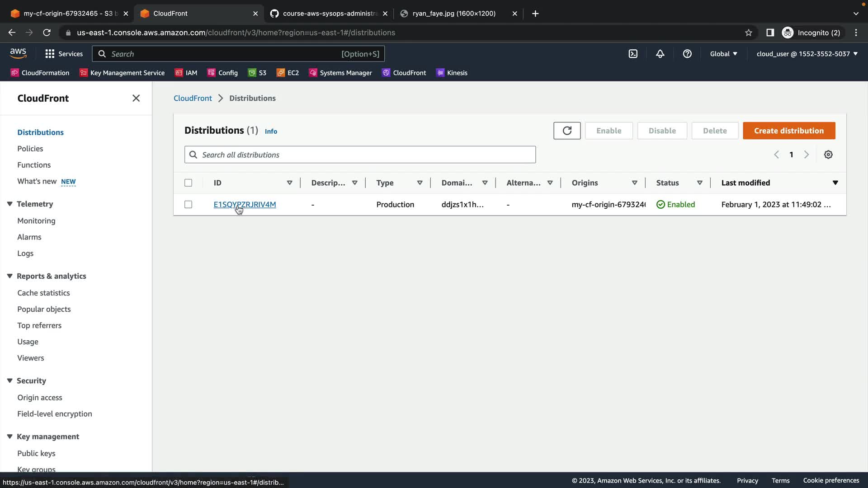This screenshot has height=488, width=868.
Task: Switch to the ryan_faye.jpg browser tab
Action: (x=453, y=14)
